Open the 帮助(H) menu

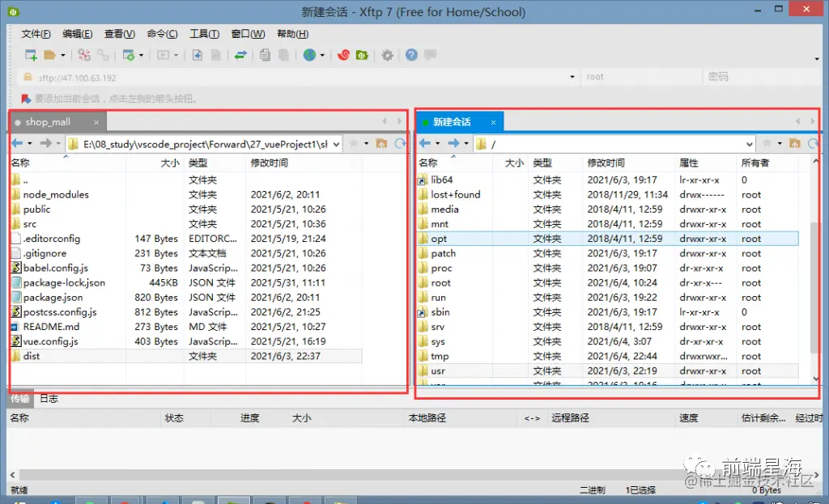tap(293, 34)
